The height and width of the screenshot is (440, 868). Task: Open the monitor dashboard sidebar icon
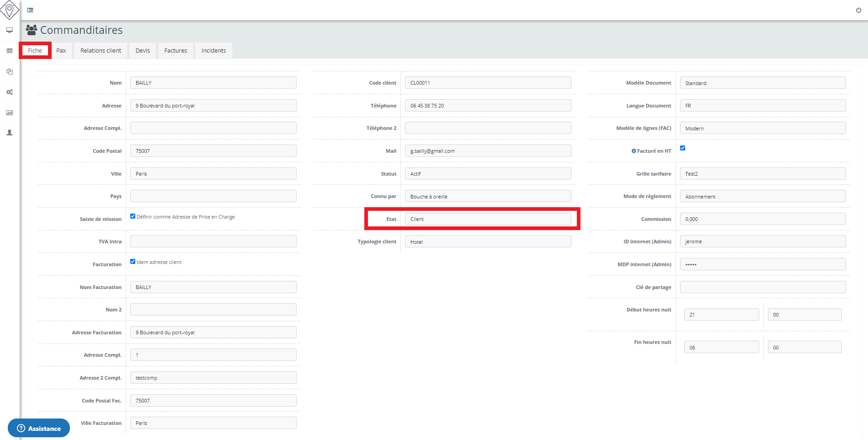(9, 30)
